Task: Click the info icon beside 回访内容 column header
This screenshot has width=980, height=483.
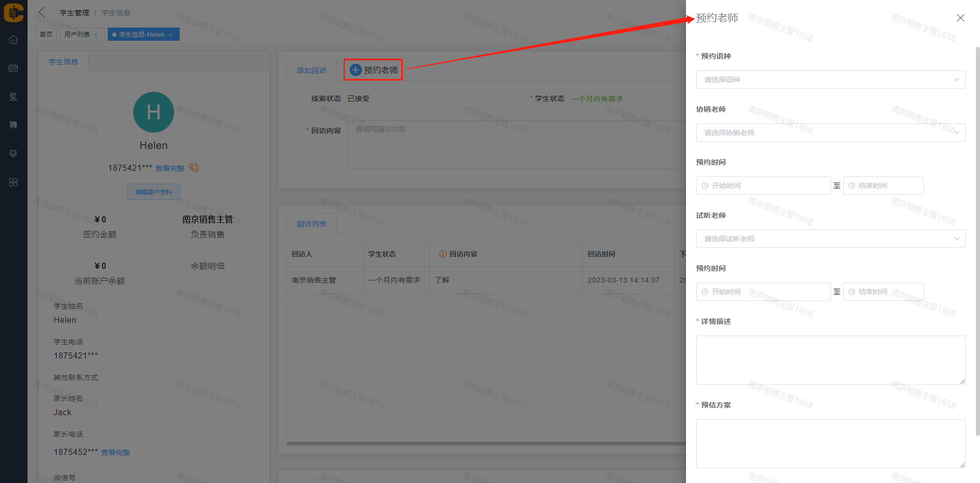Action: tap(443, 254)
